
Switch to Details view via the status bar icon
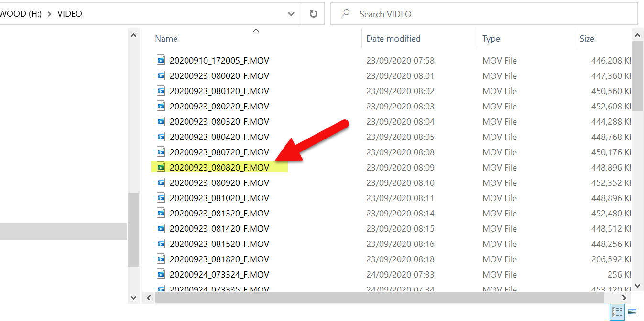(617, 312)
